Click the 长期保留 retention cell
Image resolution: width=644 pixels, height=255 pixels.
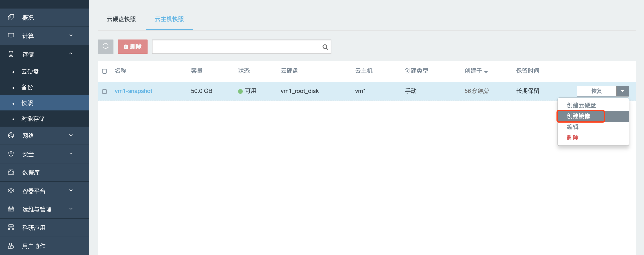[x=528, y=91]
